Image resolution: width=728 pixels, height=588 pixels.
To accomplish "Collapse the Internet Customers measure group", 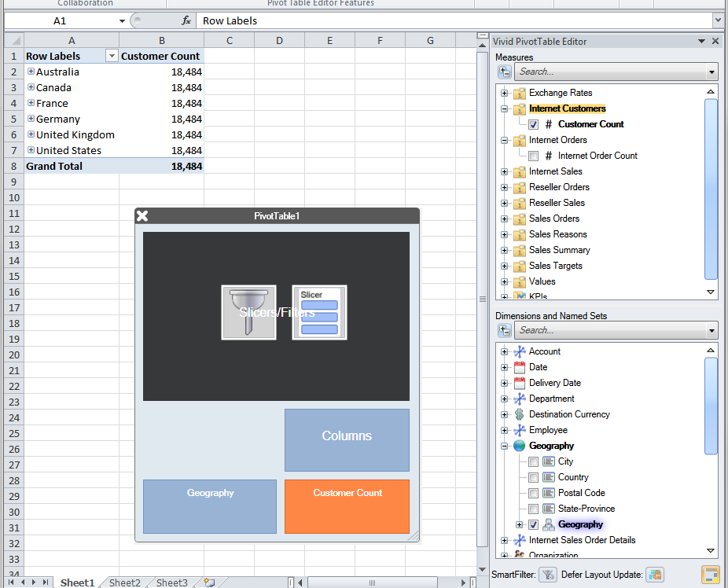I will pyautogui.click(x=504, y=109).
